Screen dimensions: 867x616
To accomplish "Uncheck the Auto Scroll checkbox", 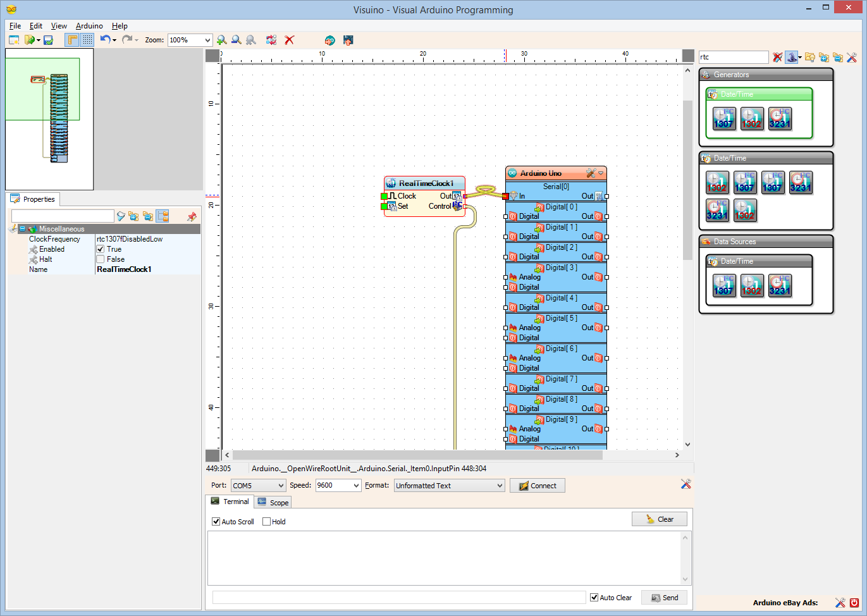I will coord(216,522).
